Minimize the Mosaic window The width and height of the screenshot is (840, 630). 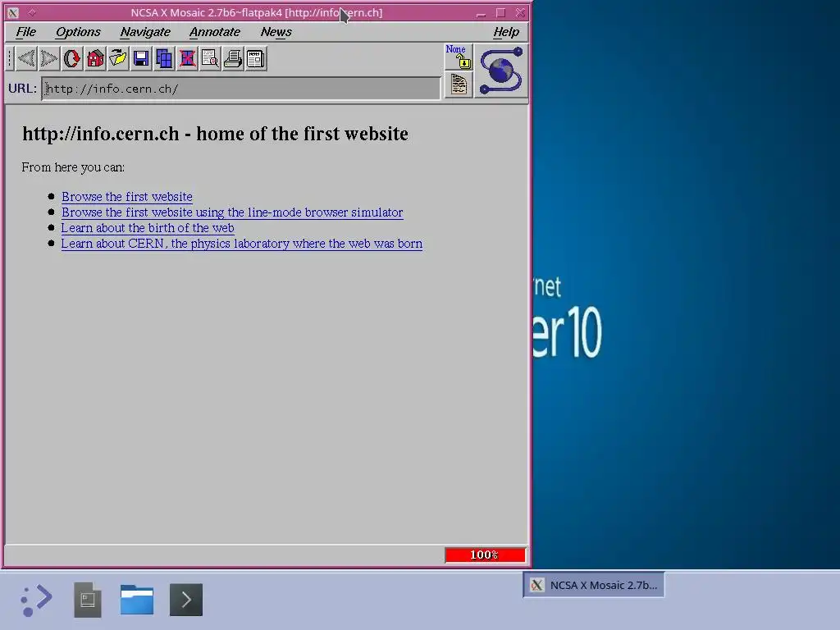coord(481,13)
